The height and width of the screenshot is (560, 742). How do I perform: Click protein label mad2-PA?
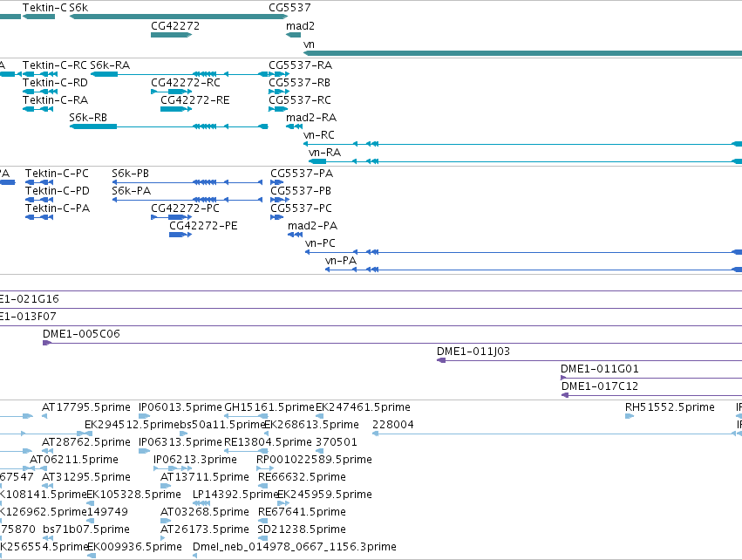tap(312, 226)
